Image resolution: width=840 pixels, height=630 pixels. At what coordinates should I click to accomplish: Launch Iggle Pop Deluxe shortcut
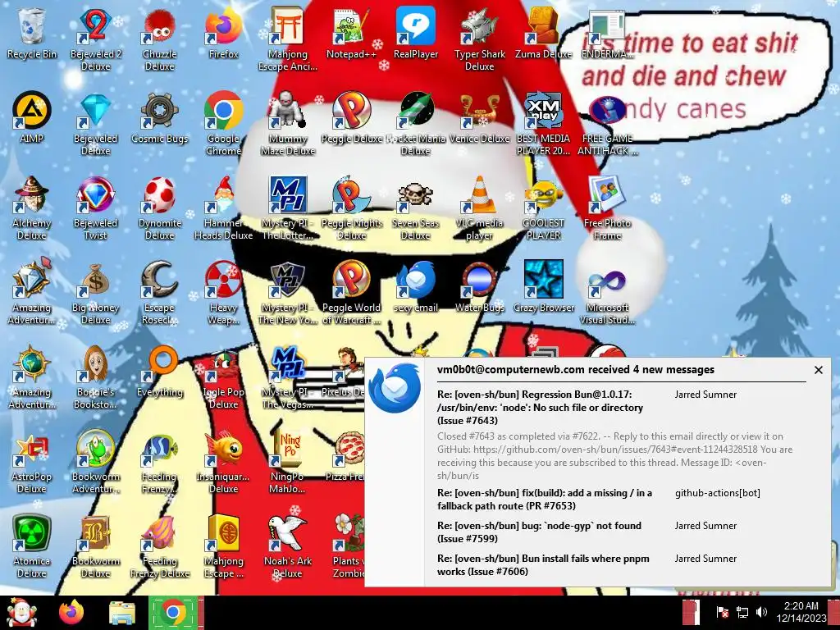pyautogui.click(x=223, y=377)
